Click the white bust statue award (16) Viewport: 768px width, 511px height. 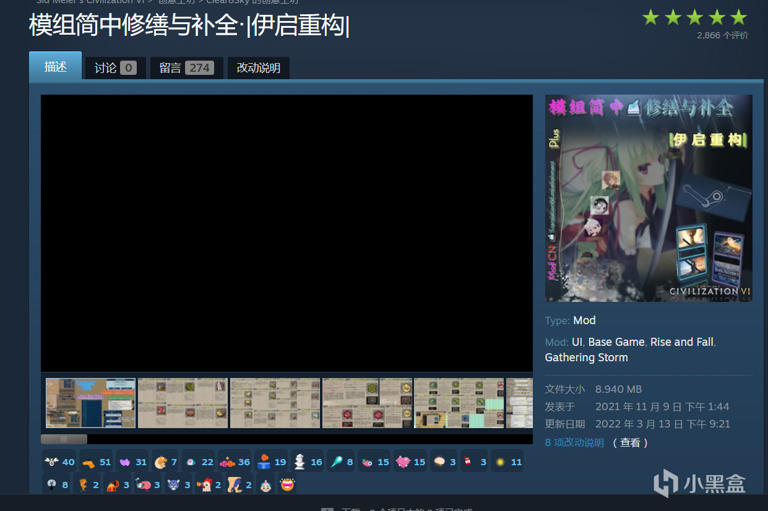(x=308, y=462)
